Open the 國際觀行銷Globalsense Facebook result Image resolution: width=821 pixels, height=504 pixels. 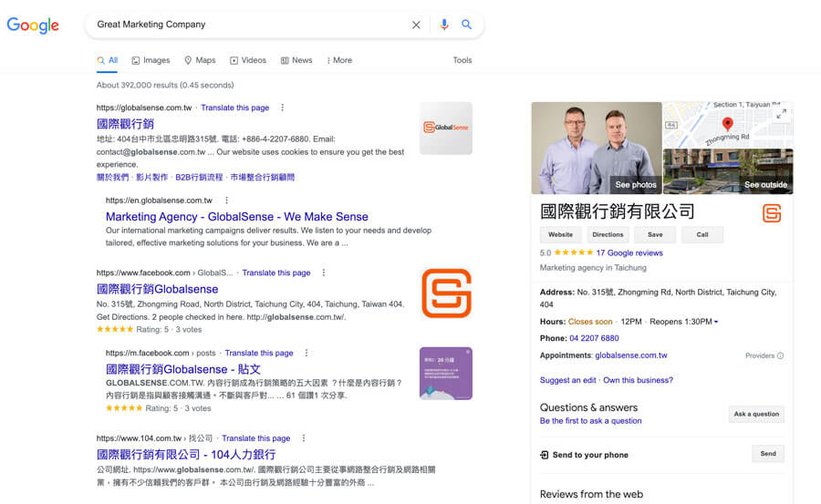[x=157, y=289]
